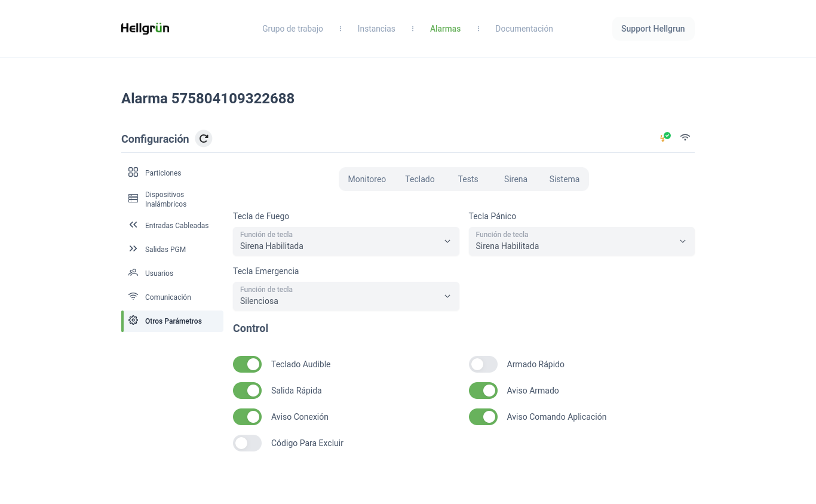Click the Otros Parámetros gear icon
This screenshot has height=504, width=816.
(x=133, y=321)
